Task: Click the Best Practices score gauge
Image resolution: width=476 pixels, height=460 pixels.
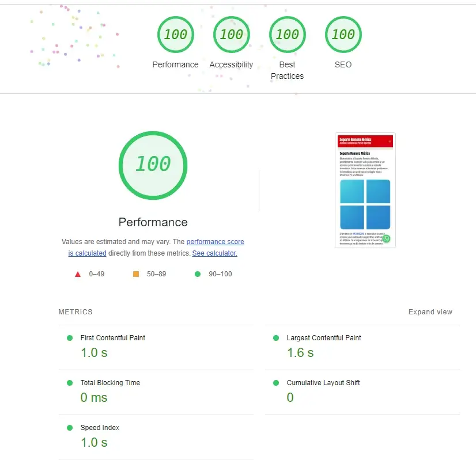Action: [288, 35]
